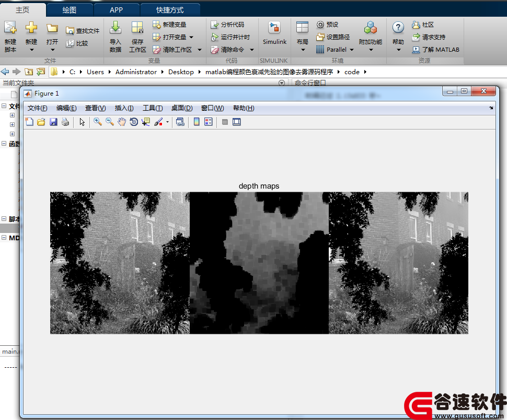This screenshot has width=507, height=420.
Task: Click Learn MATLAB (了解 MATLAB)
Action: click(x=435, y=50)
